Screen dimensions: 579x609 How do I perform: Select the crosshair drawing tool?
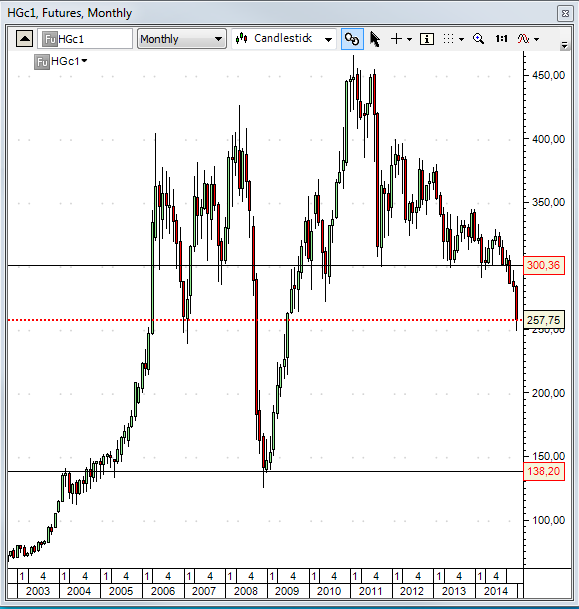(x=396, y=39)
